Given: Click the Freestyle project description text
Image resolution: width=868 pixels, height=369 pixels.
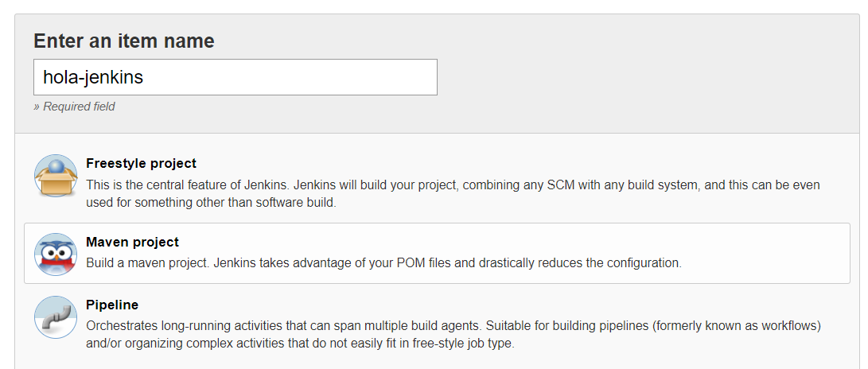Looking at the screenshot, I should coord(453,193).
